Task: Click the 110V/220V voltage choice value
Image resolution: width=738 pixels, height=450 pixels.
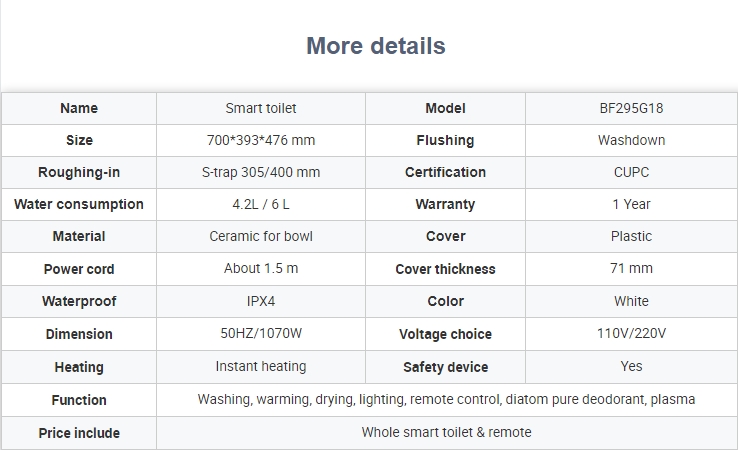Action: pos(631,333)
